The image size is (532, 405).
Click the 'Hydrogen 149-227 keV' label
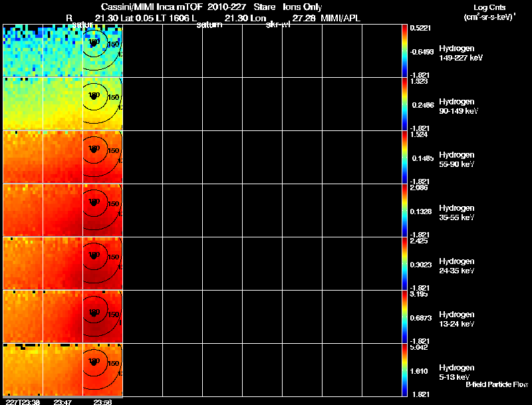pyautogui.click(x=461, y=53)
